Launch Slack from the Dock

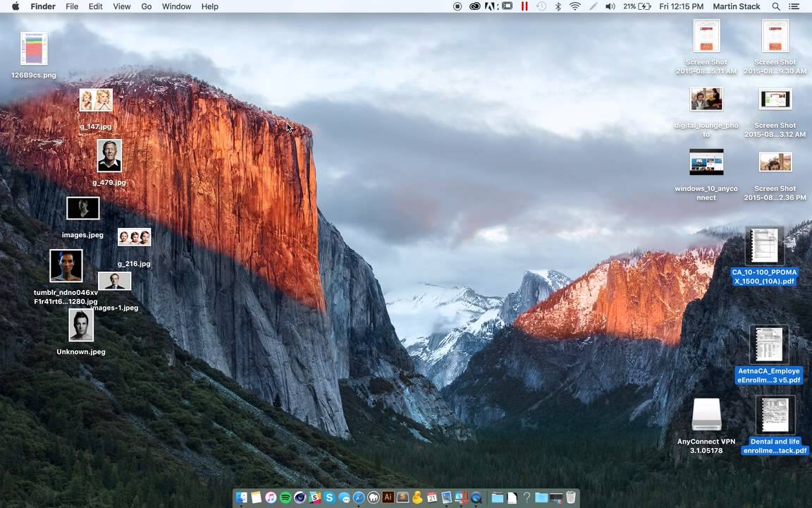pos(315,497)
